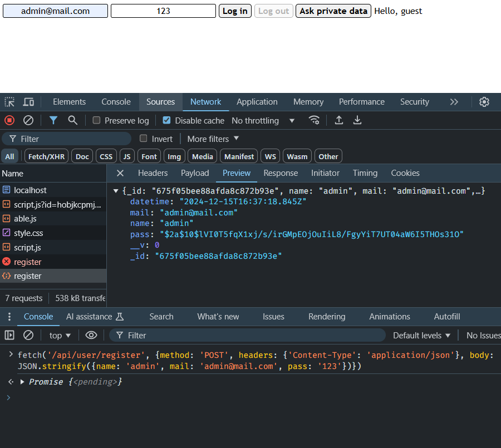Open network search magnifier
The image size is (501, 448).
pos(72,120)
